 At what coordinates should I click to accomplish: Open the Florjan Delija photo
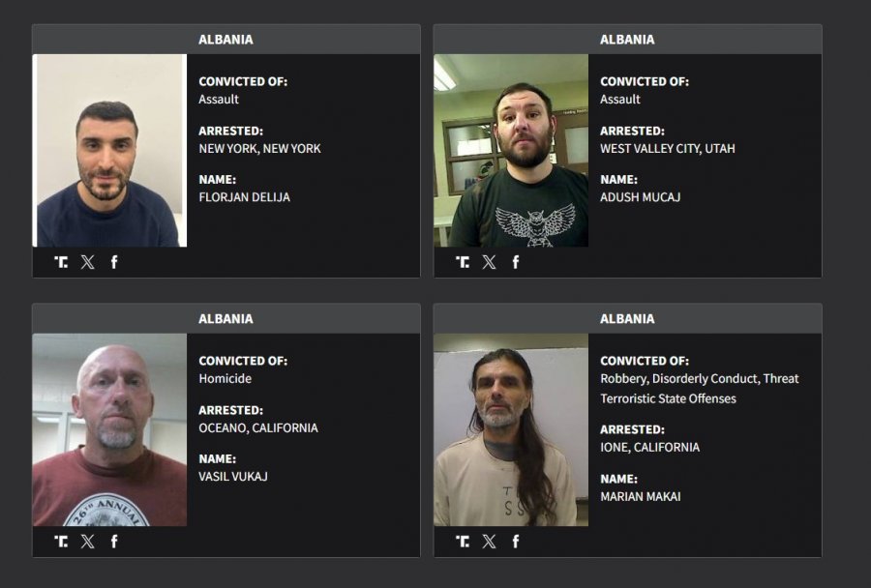point(110,151)
